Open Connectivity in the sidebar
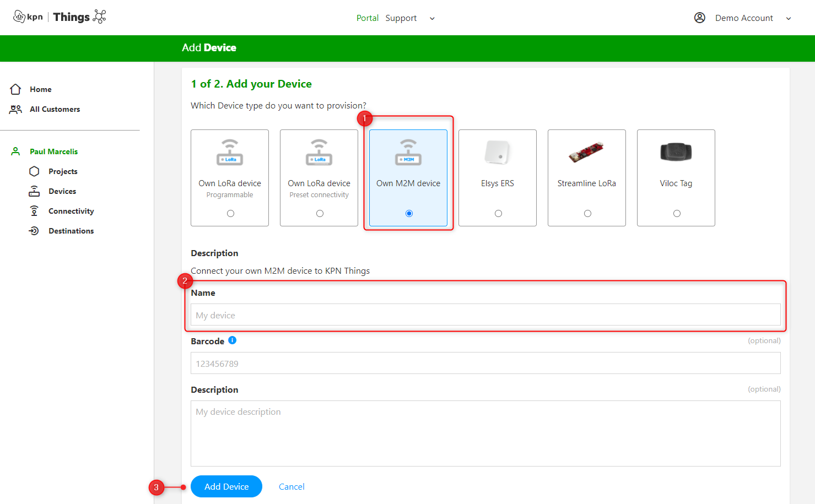 (71, 211)
